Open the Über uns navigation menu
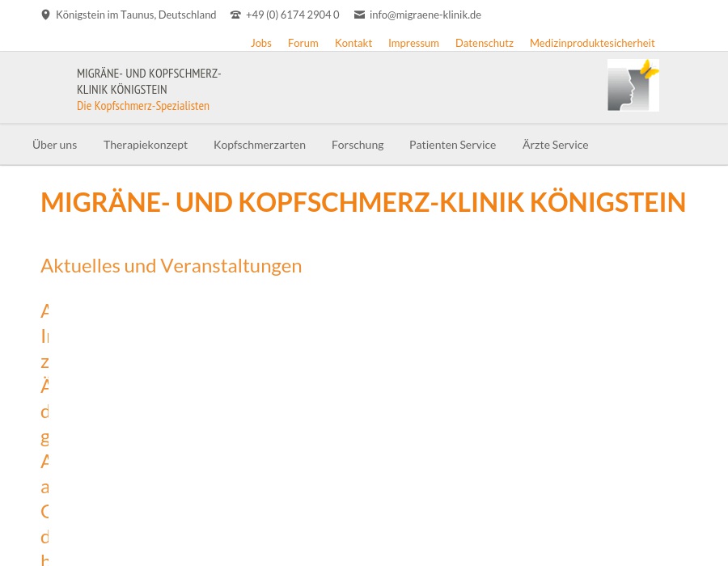728x566 pixels. 54,144
